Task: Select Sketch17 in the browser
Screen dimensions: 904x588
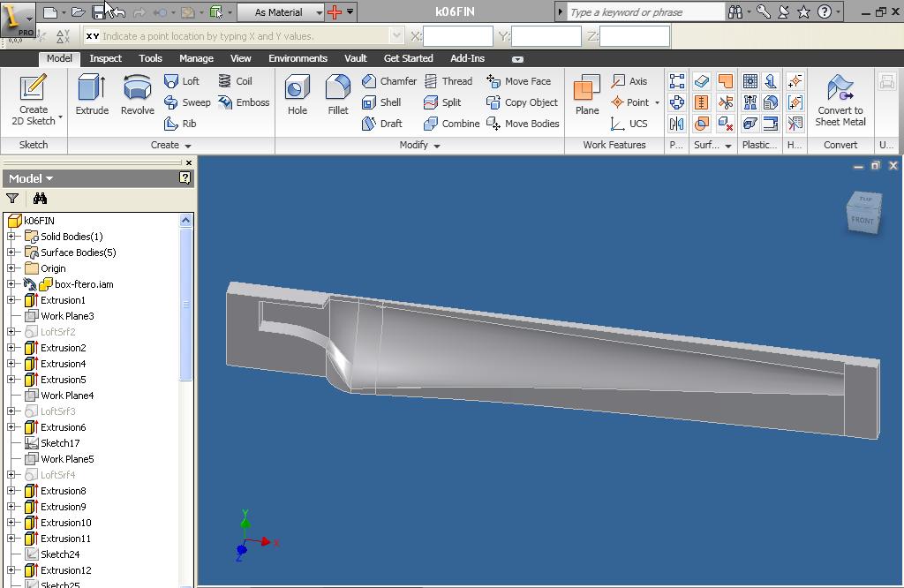Action: click(x=60, y=443)
